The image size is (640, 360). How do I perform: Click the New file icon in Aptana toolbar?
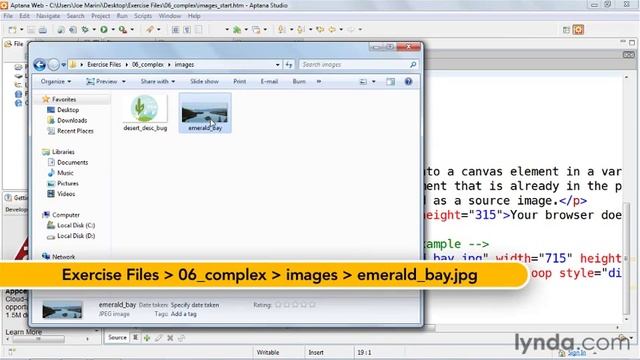12,29
